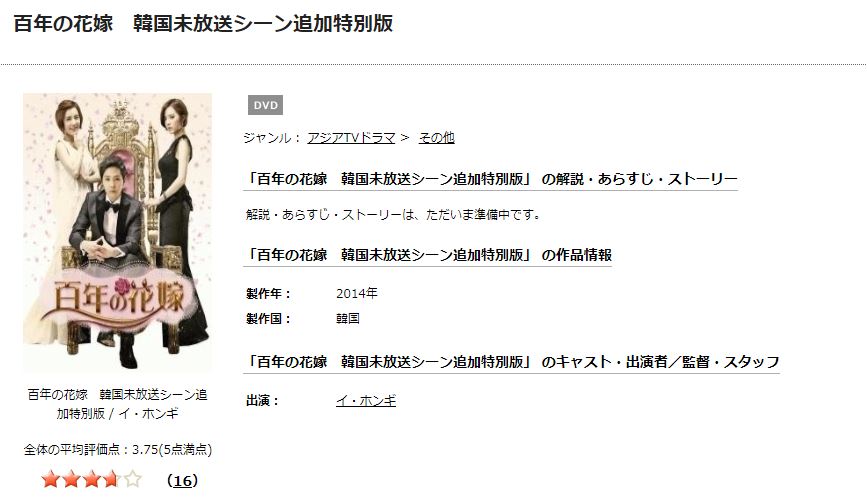The width and height of the screenshot is (867, 499).
Task: Open the その他 genre link
Action: (436, 138)
